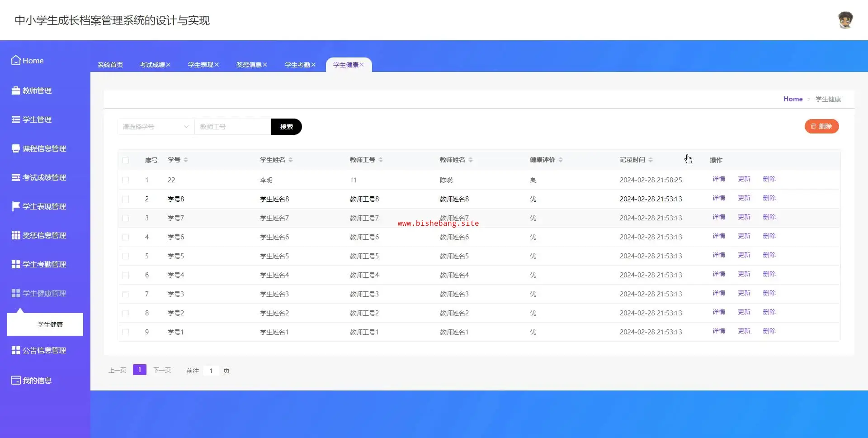
Task: Select the checkbox for 学生姓名5 row
Action: [x=126, y=256]
